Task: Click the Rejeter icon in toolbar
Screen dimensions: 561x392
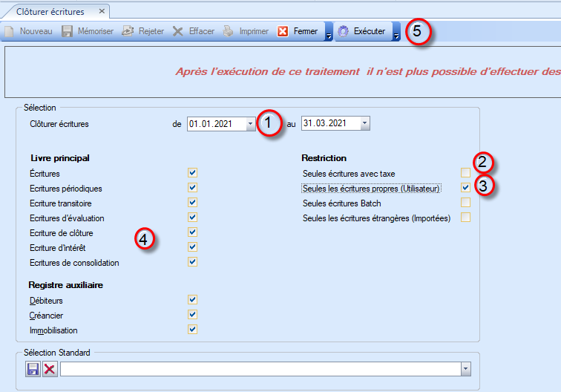Action: click(x=128, y=31)
